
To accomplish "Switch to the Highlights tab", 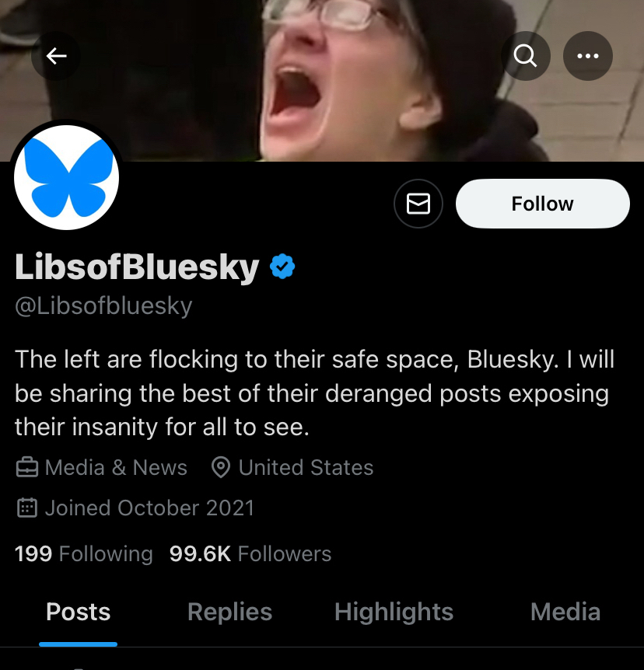I will click(x=394, y=612).
